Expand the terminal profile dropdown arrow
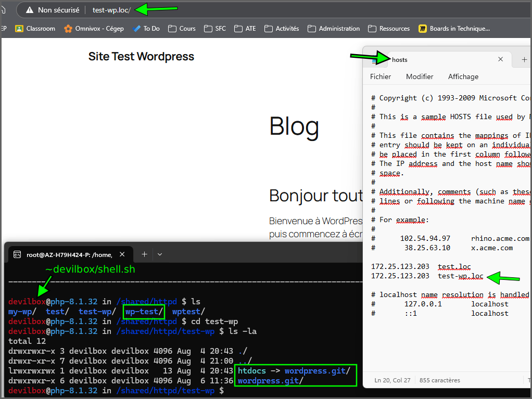This screenshot has height=399, width=532. point(160,254)
